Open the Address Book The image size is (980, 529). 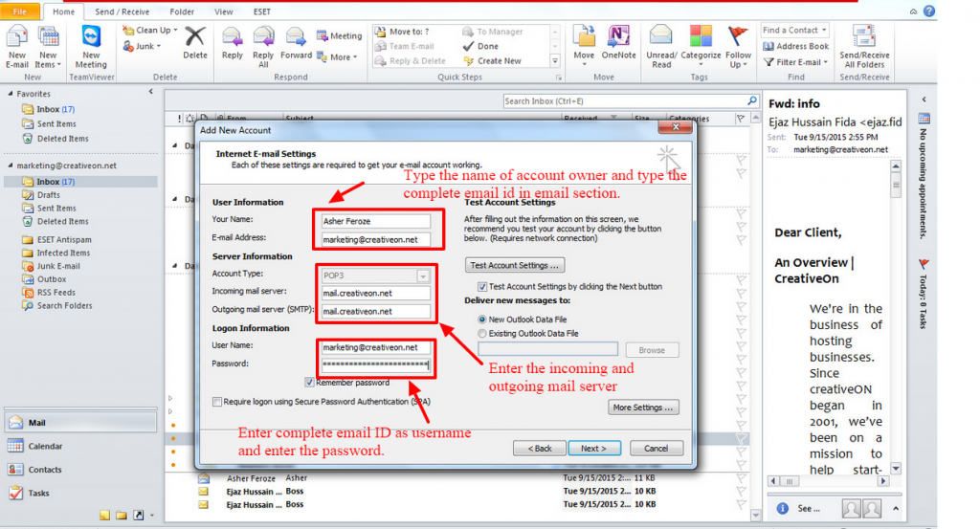[796, 46]
